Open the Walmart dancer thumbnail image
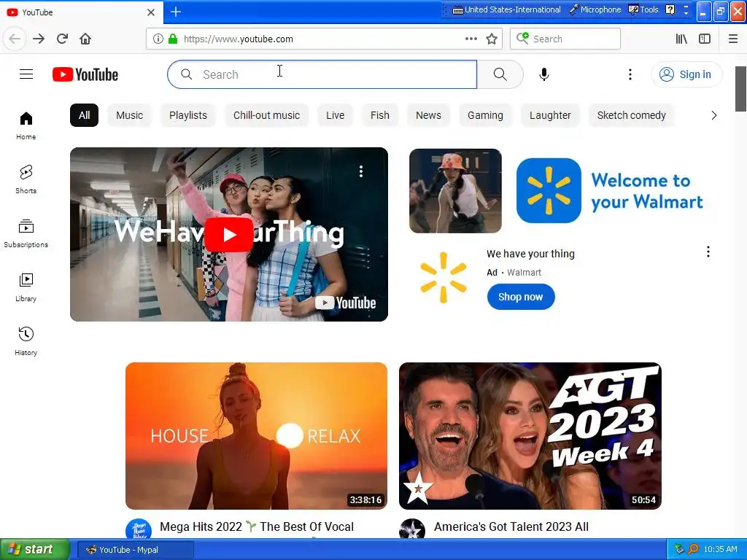The width and height of the screenshot is (747, 560). tap(455, 190)
